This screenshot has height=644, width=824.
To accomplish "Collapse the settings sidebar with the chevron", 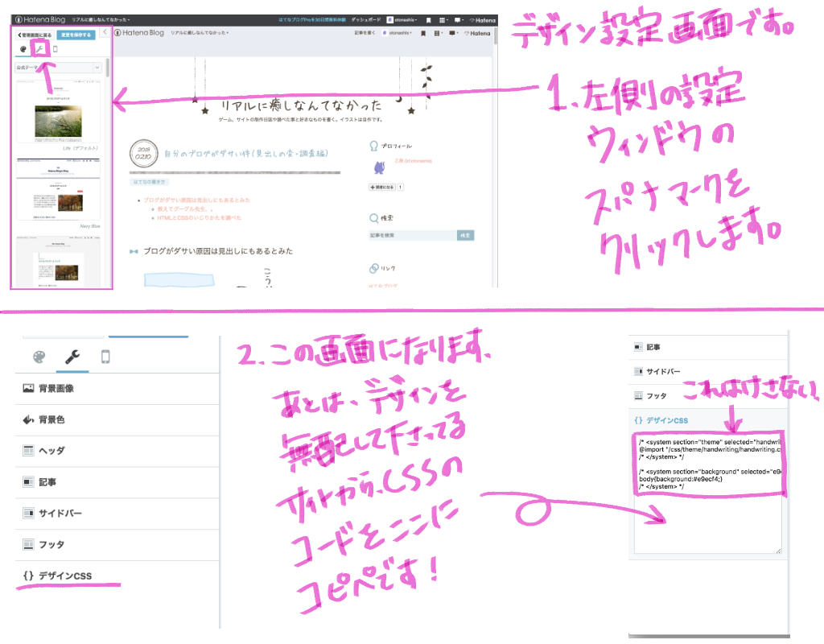I will click(105, 31).
